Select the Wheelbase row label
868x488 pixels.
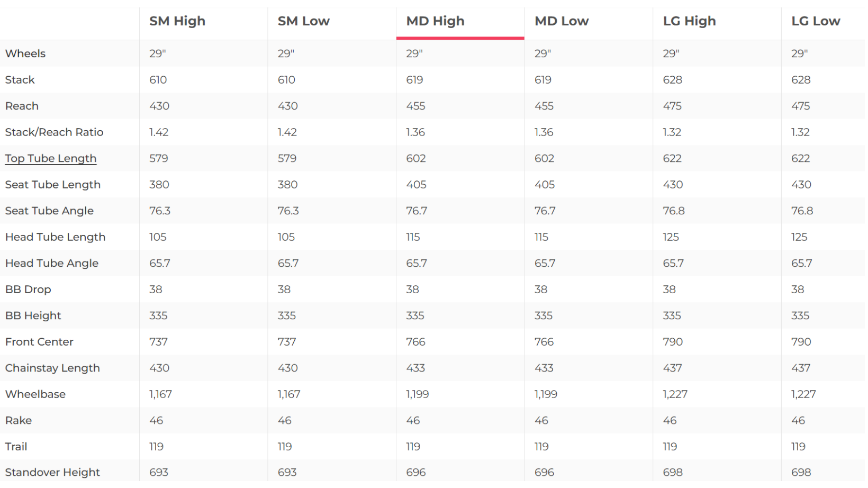(x=35, y=394)
